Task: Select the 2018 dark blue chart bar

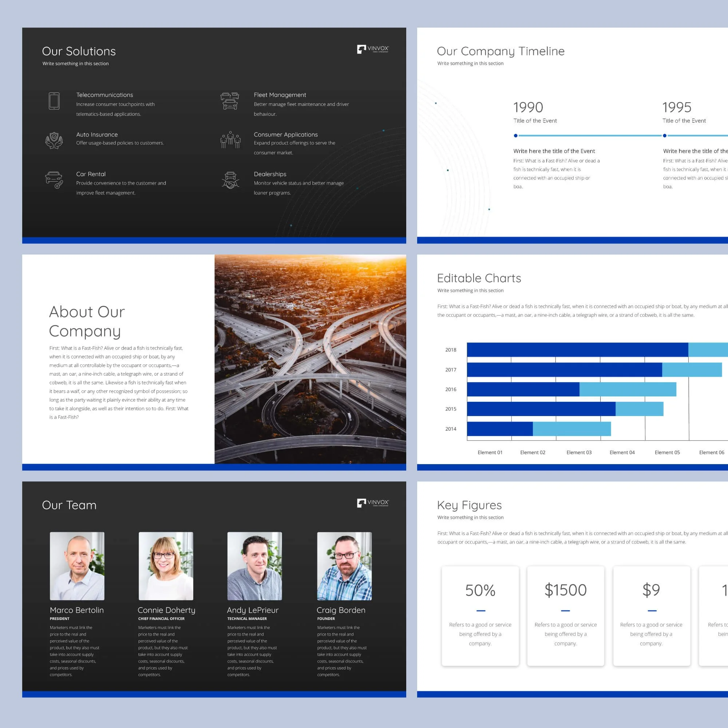Action: (577, 350)
